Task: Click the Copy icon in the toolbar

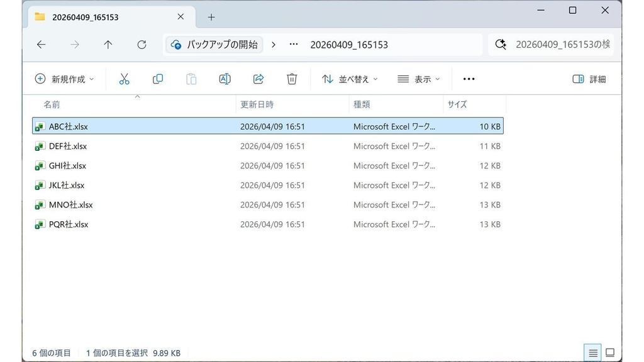Action: tap(157, 79)
